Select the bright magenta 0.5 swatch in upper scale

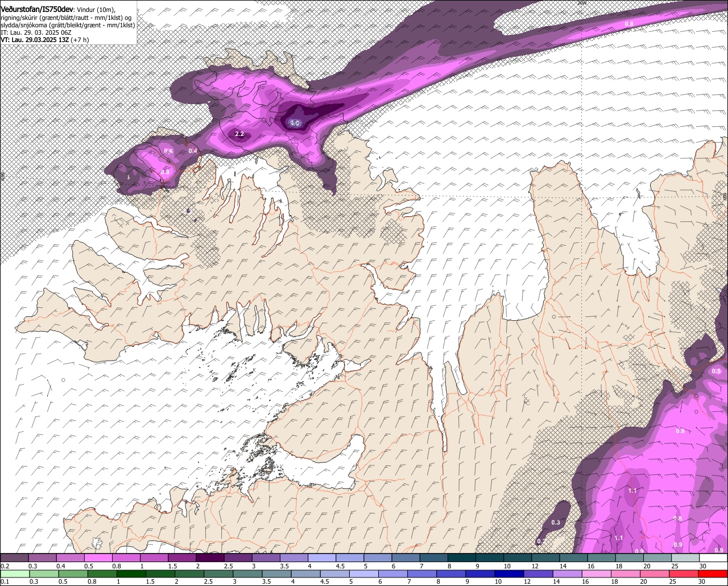[x=98, y=558]
